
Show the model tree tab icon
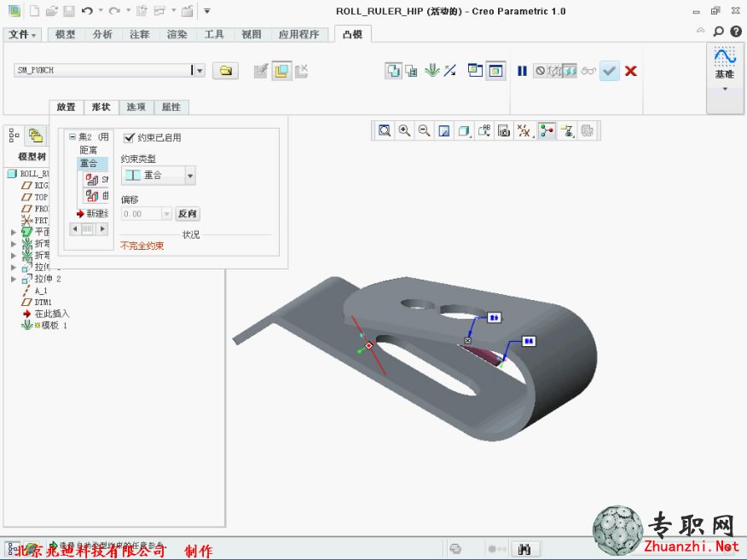(x=14, y=136)
